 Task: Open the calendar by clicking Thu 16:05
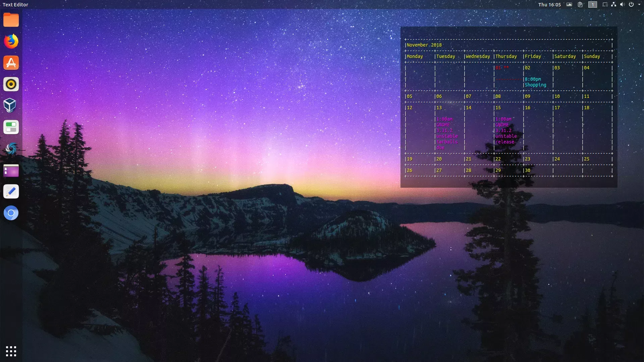550,4
